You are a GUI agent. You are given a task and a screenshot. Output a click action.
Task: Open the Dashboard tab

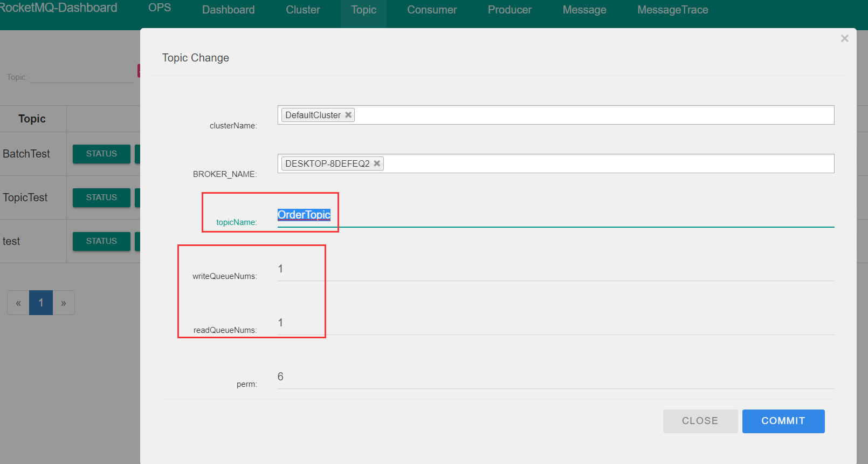[x=229, y=10]
